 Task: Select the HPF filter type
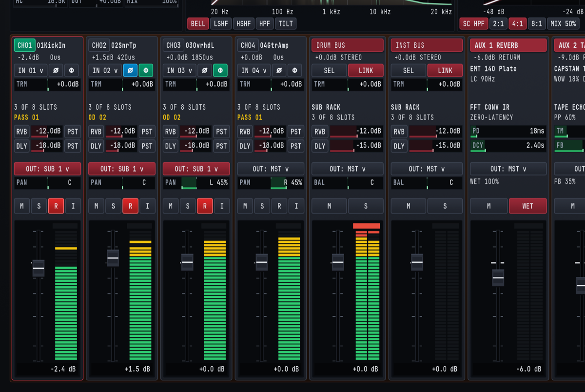[264, 23]
